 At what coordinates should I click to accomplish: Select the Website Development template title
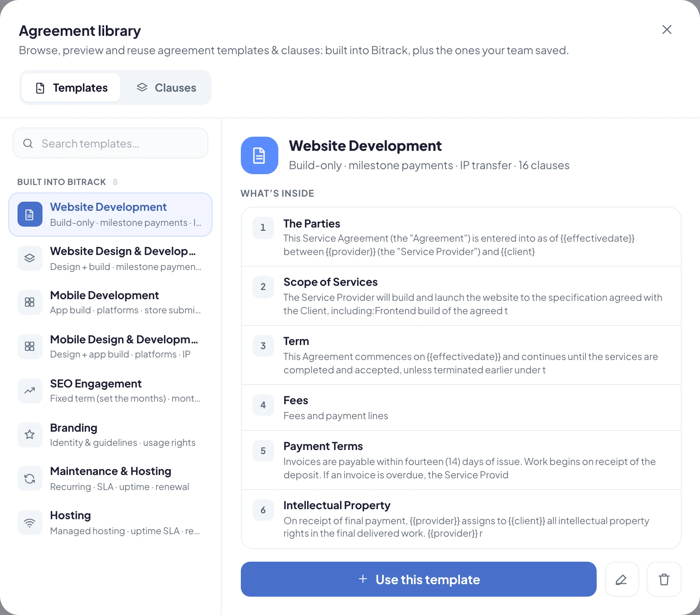108,207
